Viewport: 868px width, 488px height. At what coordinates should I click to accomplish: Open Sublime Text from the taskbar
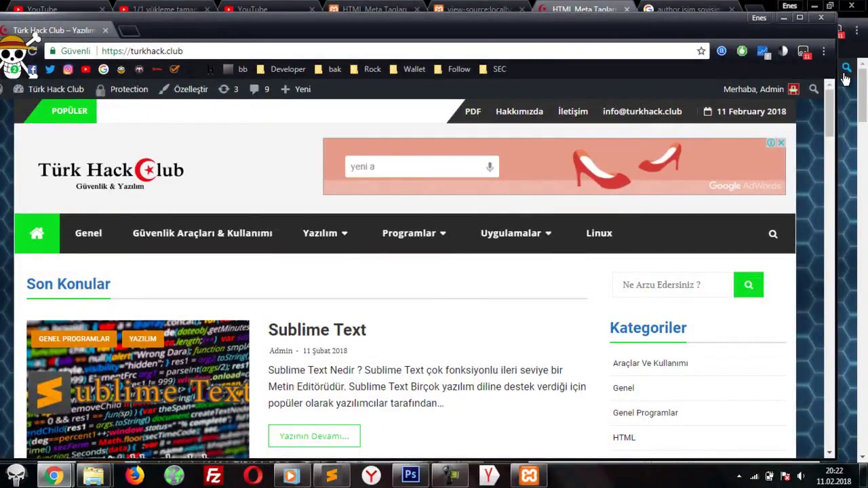332,476
